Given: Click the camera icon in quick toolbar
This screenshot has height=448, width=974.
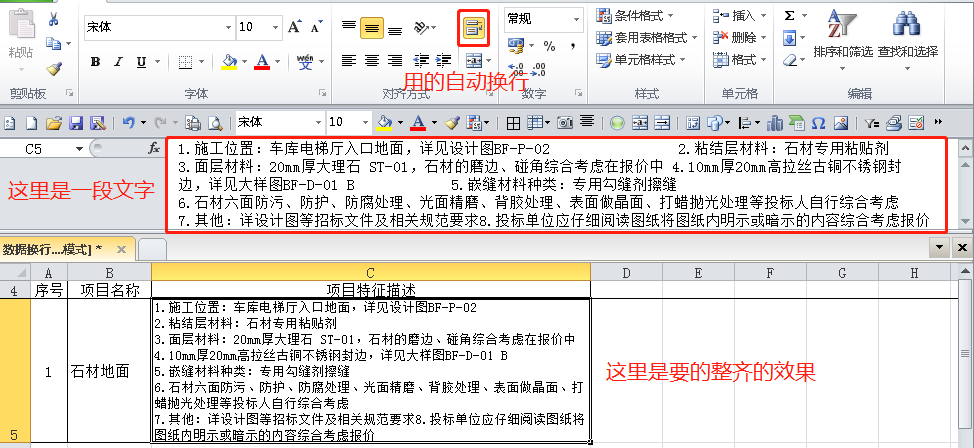Looking at the screenshot, I should (565, 123).
